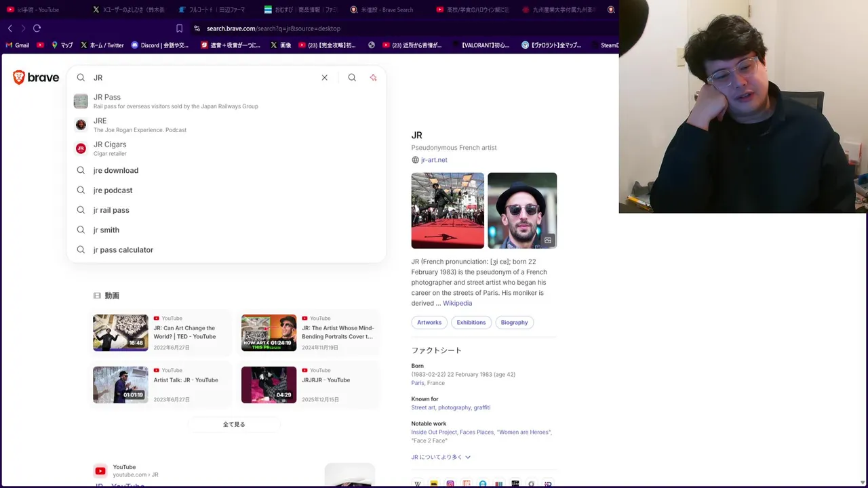
Task: Click the address bar URL
Action: pyautogui.click(x=273, y=28)
